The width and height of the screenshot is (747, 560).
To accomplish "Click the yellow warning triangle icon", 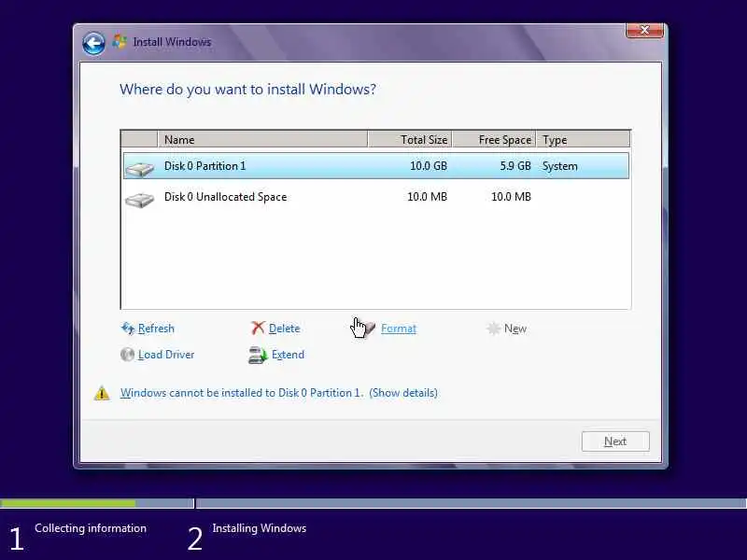I will [102, 393].
